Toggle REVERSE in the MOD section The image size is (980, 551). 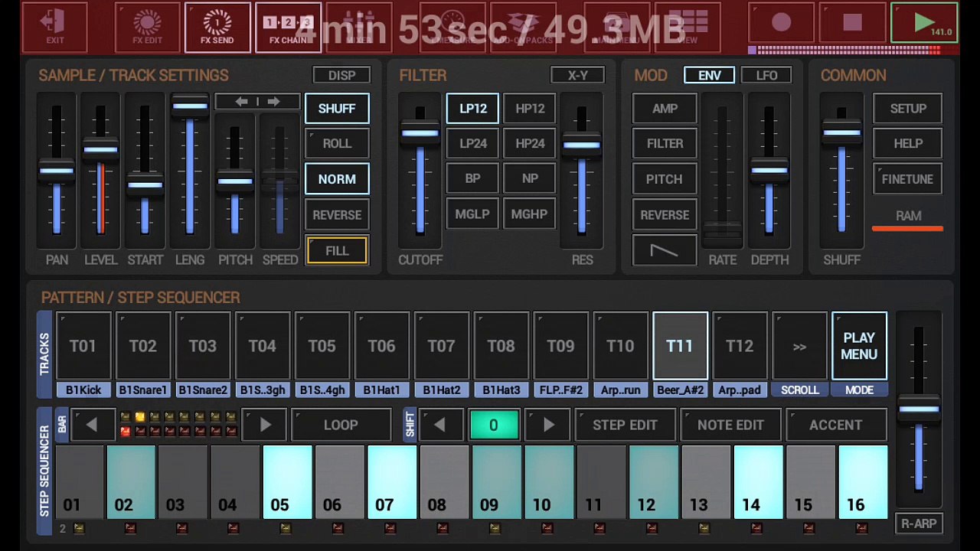click(664, 215)
